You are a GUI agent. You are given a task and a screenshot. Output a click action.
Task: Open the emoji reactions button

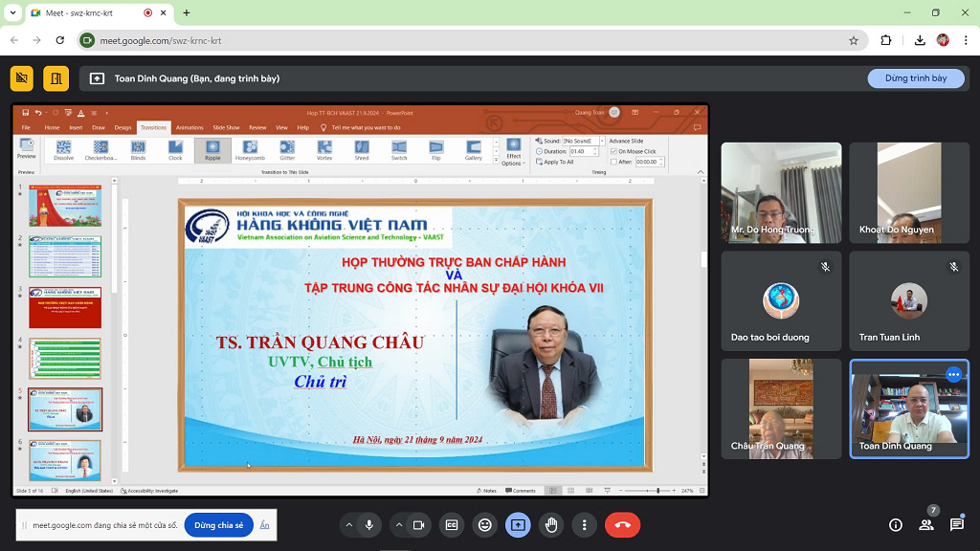click(x=485, y=525)
